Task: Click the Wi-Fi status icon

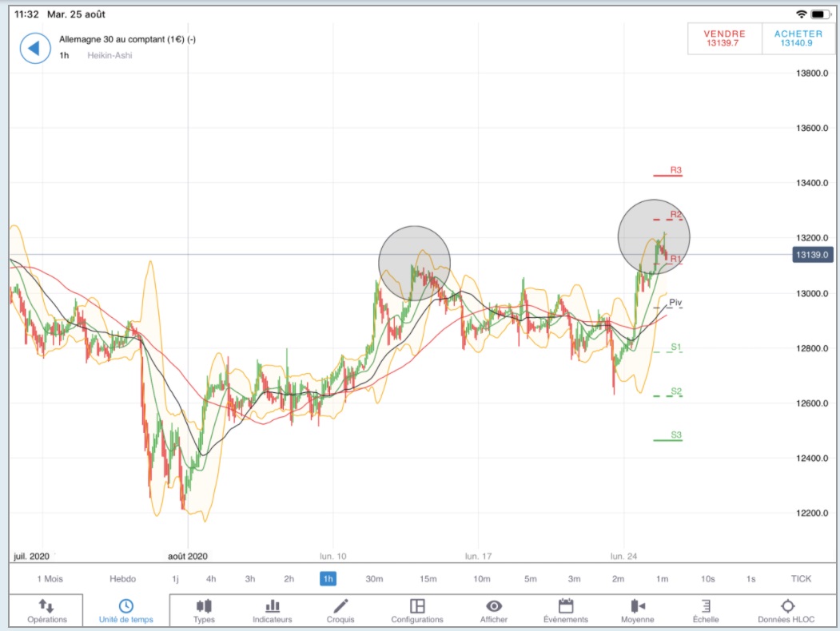Action: point(801,14)
